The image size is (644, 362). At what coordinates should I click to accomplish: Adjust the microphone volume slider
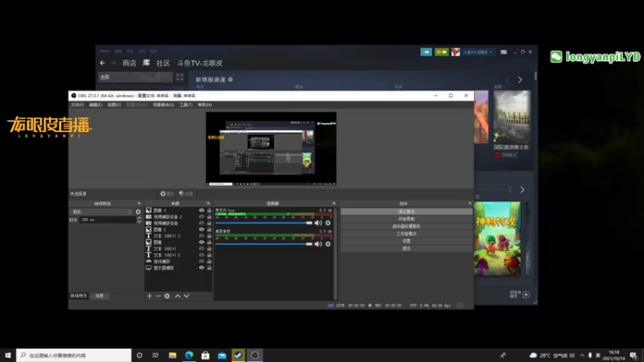tap(264, 223)
